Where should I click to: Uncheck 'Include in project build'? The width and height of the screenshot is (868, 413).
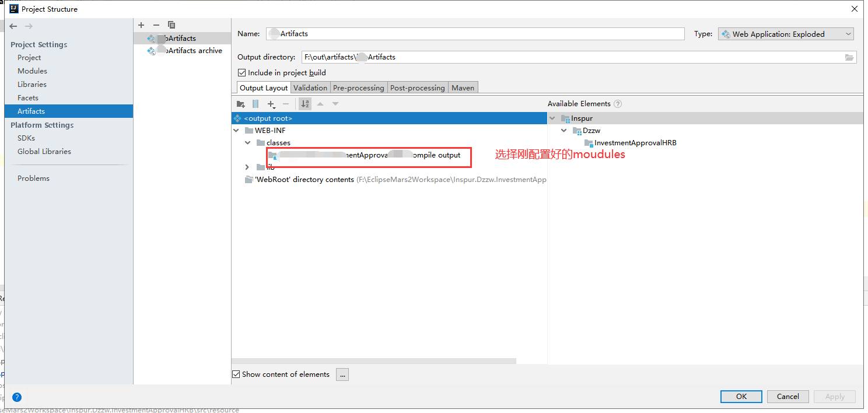[242, 72]
